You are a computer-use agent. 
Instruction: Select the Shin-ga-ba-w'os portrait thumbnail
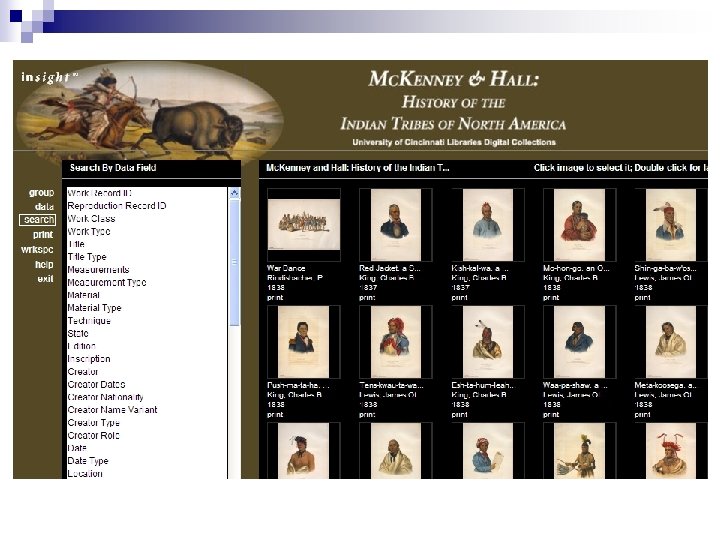pyautogui.click(x=671, y=225)
